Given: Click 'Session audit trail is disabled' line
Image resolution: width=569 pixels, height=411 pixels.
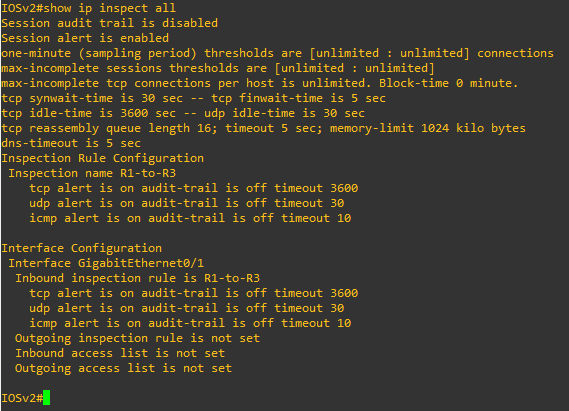Looking at the screenshot, I should click(x=110, y=23).
